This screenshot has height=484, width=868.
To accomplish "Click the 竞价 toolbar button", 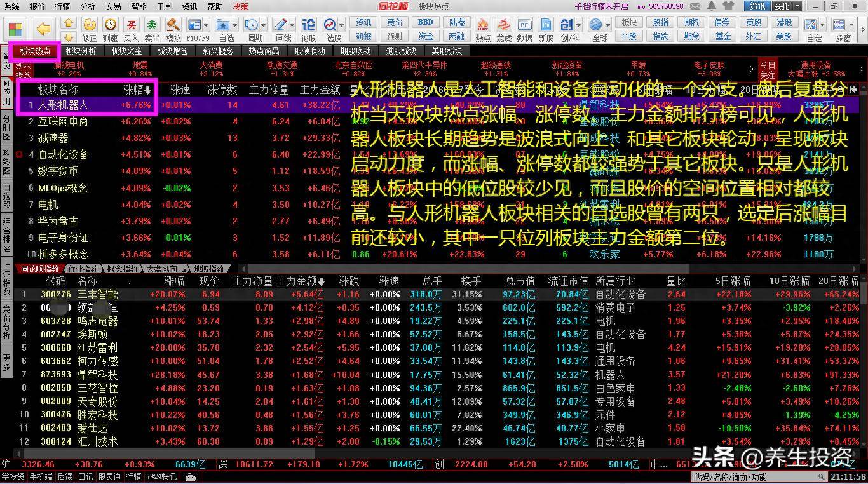I will (x=395, y=22).
